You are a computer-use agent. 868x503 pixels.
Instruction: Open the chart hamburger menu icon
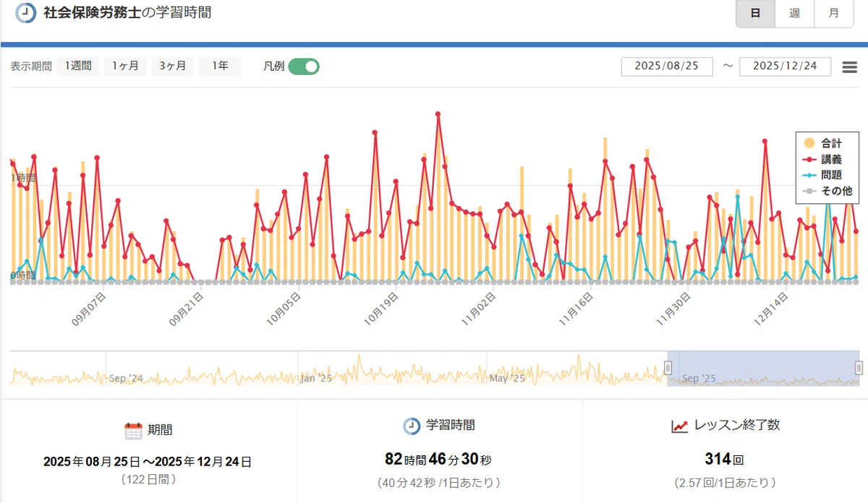click(850, 67)
